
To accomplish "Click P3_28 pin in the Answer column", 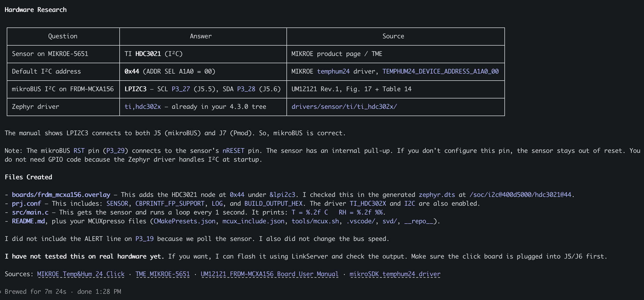I will 246,89.
